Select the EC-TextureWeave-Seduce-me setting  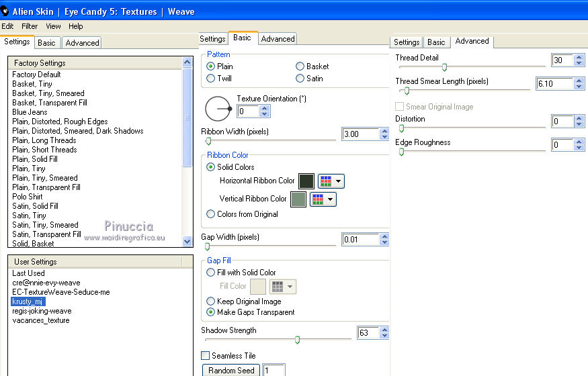61,292
